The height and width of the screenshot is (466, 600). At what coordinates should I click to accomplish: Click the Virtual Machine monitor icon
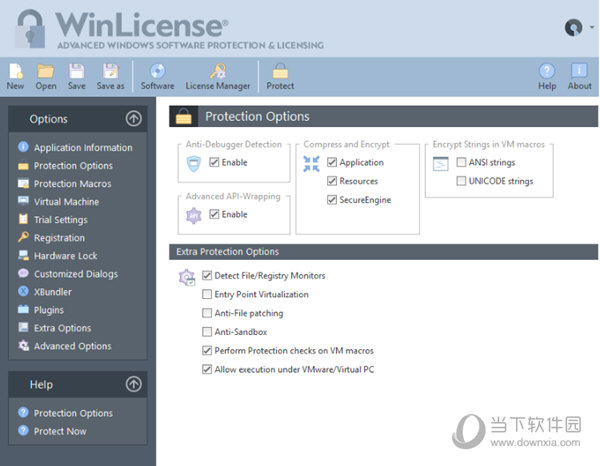[23, 201]
